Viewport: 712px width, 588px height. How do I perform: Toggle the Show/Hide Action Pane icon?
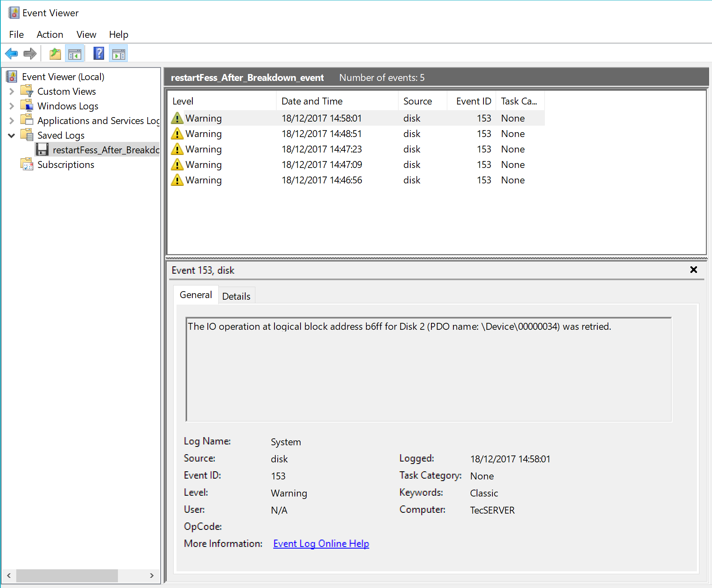118,54
